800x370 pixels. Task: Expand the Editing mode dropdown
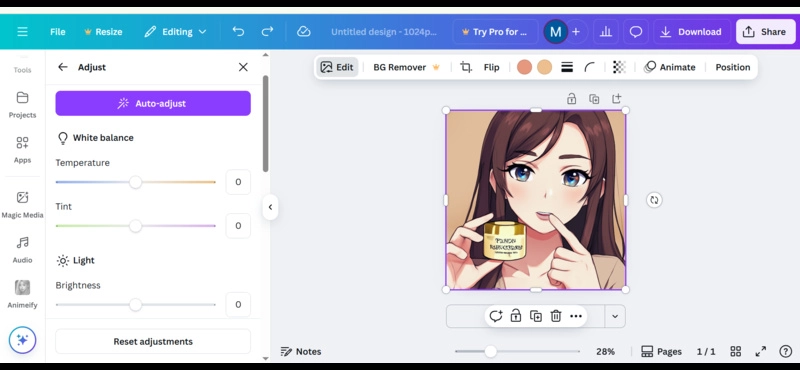point(175,32)
